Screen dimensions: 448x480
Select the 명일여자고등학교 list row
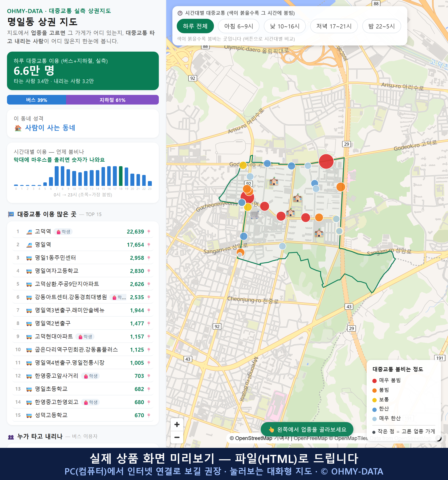(83, 271)
